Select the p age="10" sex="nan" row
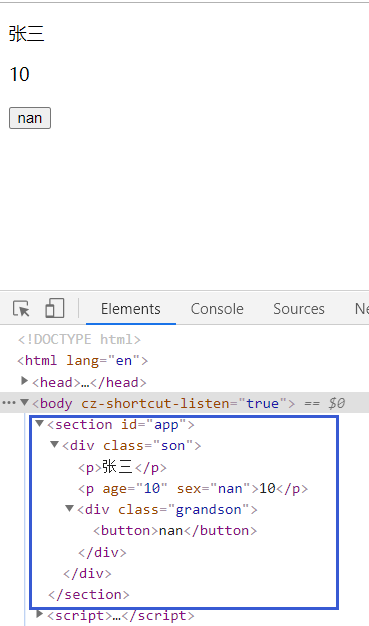Screen dimensions: 369x626 193,489
